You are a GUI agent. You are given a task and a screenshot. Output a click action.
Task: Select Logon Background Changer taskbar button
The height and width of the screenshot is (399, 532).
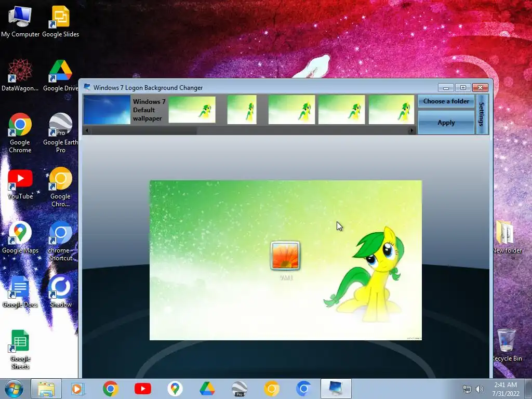tap(336, 389)
